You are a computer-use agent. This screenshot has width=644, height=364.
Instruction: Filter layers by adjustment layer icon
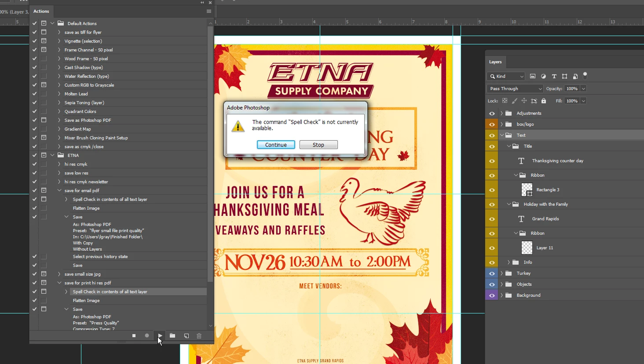[x=543, y=76]
